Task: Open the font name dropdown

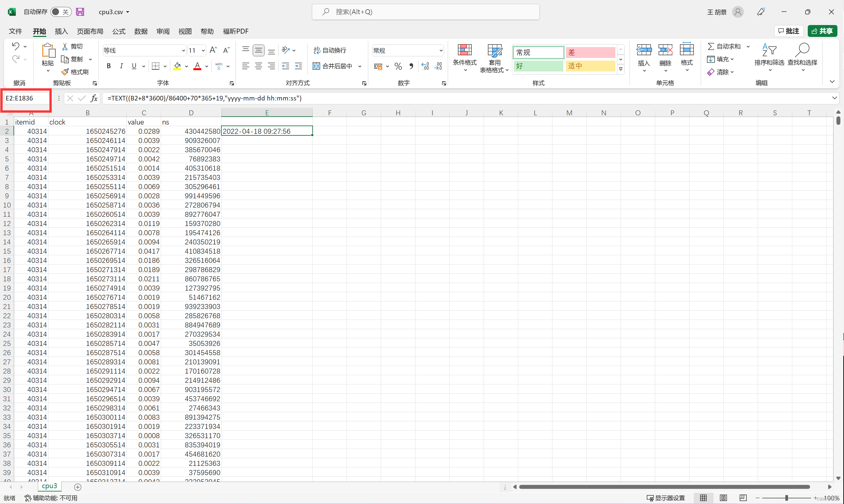Action: (x=183, y=51)
